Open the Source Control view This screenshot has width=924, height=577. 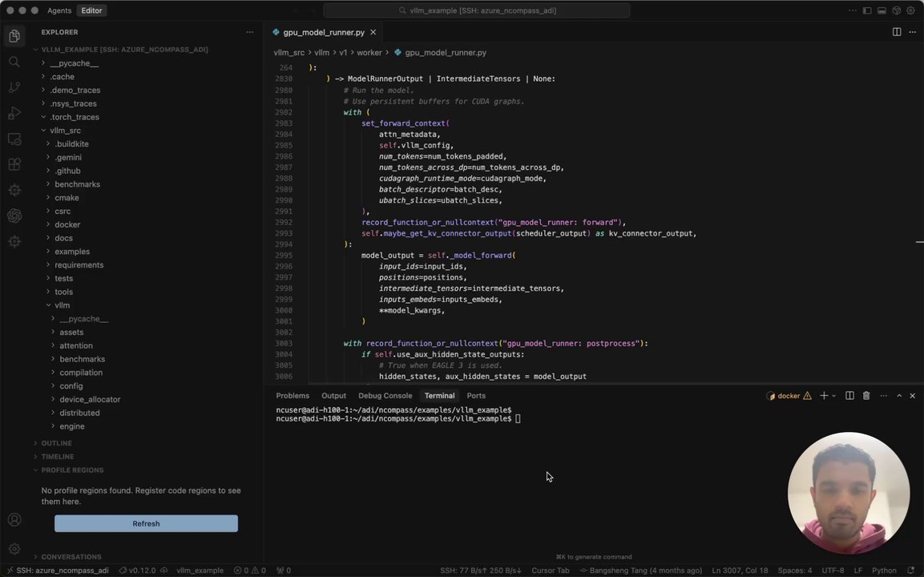(x=14, y=87)
